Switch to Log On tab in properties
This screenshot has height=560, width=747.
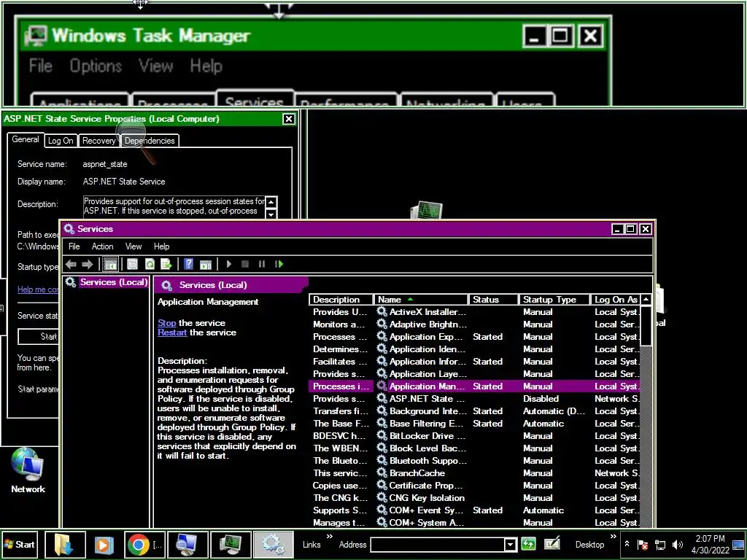[61, 141]
